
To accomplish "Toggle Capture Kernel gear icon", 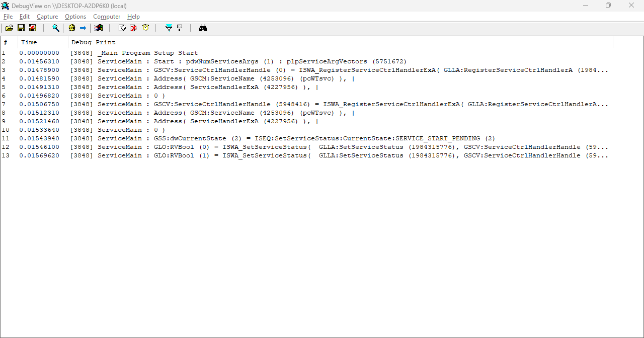I will coord(72,28).
